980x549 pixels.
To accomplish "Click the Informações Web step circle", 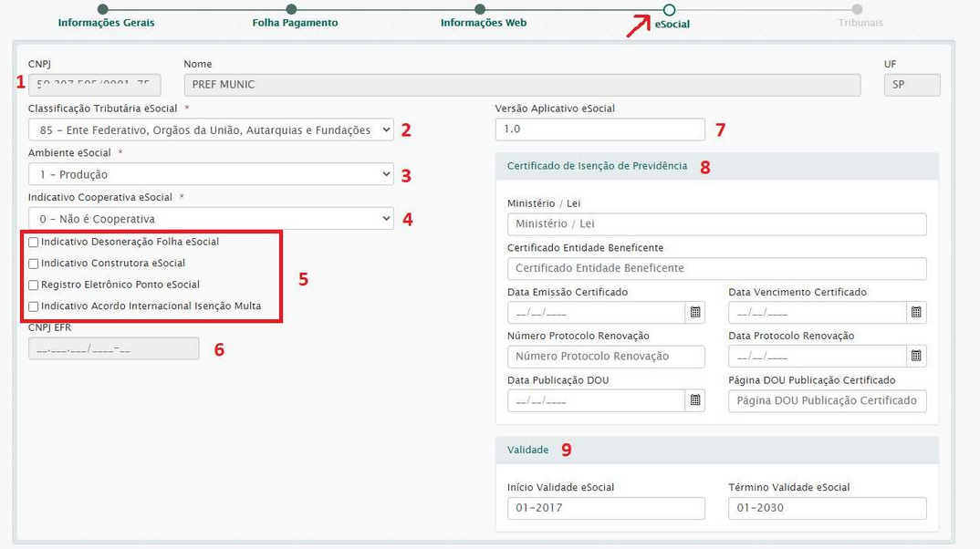I will coord(480,9).
